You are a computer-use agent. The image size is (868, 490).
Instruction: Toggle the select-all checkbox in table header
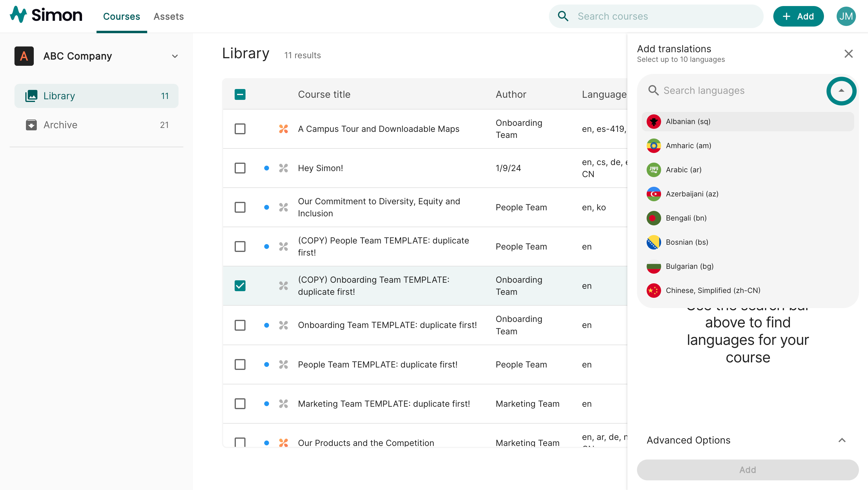[x=240, y=94]
